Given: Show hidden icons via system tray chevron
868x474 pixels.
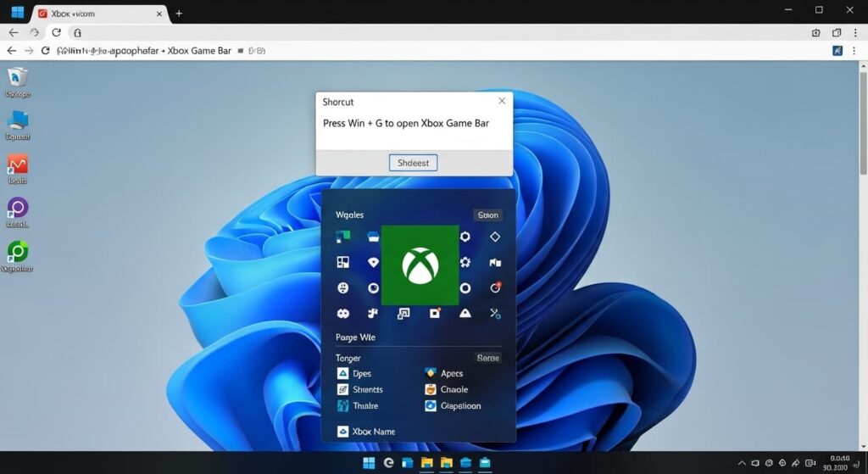Looking at the screenshot, I should pos(742,463).
